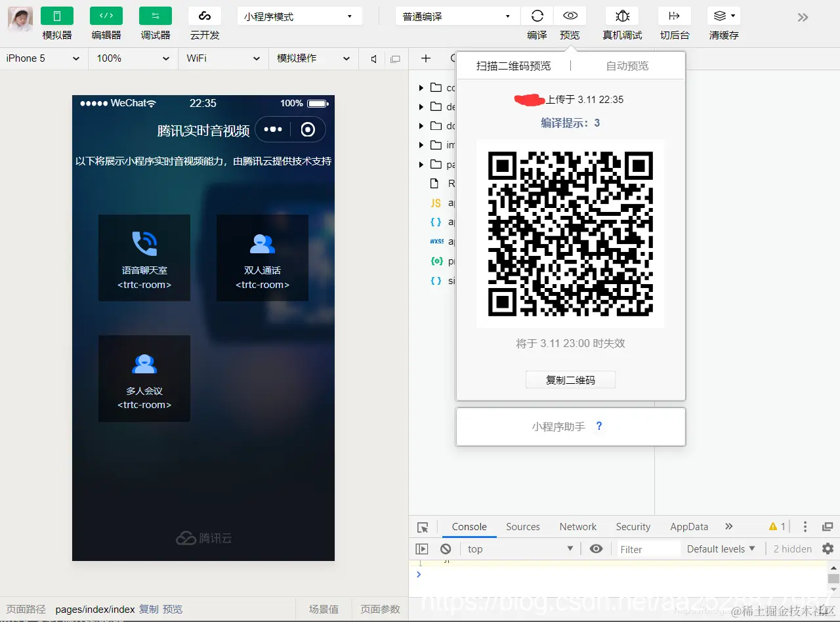Mute the simulator sound speaker icon
The width and height of the screenshot is (840, 622).
coord(373,58)
